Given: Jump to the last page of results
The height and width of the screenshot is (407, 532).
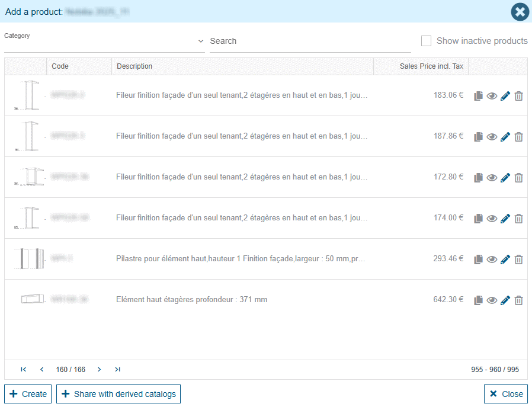Looking at the screenshot, I should point(117,370).
